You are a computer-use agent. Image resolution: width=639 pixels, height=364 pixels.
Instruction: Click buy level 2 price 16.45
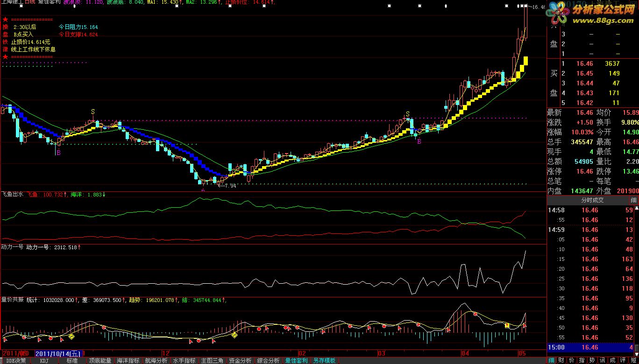pyautogui.click(x=584, y=73)
